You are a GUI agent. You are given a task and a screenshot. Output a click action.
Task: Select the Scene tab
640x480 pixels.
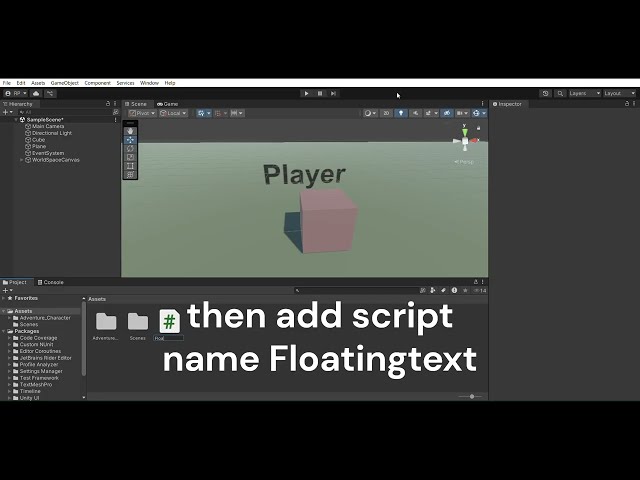click(x=136, y=104)
